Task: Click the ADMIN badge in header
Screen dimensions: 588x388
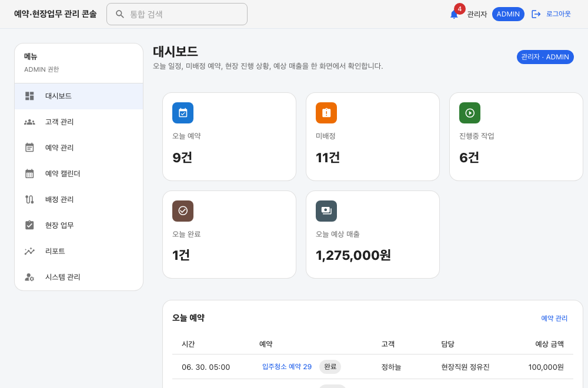Action: (x=508, y=14)
